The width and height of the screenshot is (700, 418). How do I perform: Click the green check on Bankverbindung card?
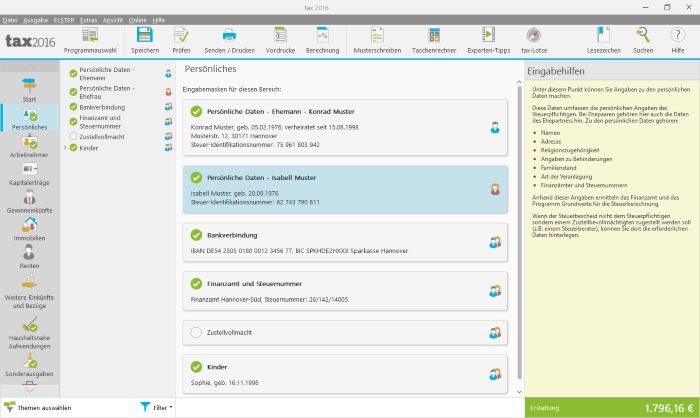pos(196,235)
